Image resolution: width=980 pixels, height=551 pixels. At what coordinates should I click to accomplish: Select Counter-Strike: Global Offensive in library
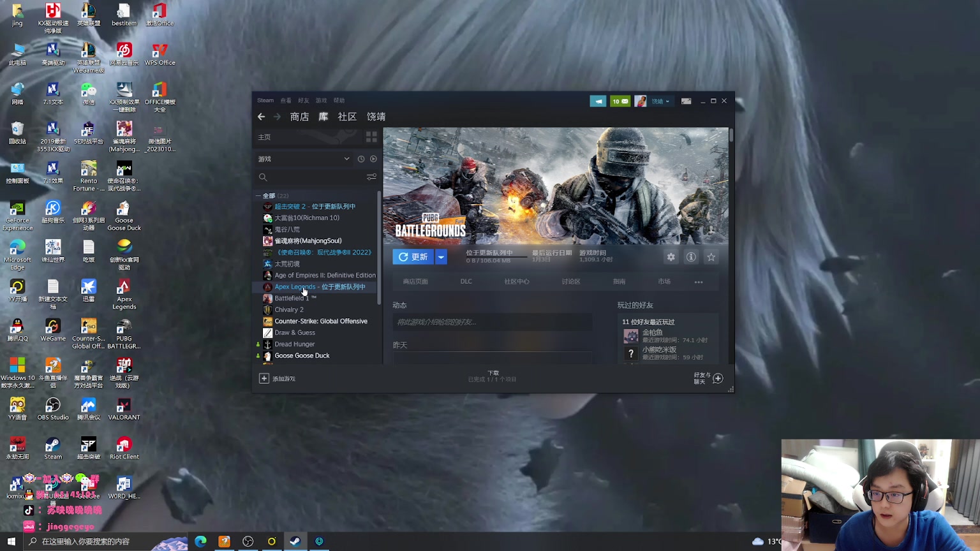(x=321, y=321)
